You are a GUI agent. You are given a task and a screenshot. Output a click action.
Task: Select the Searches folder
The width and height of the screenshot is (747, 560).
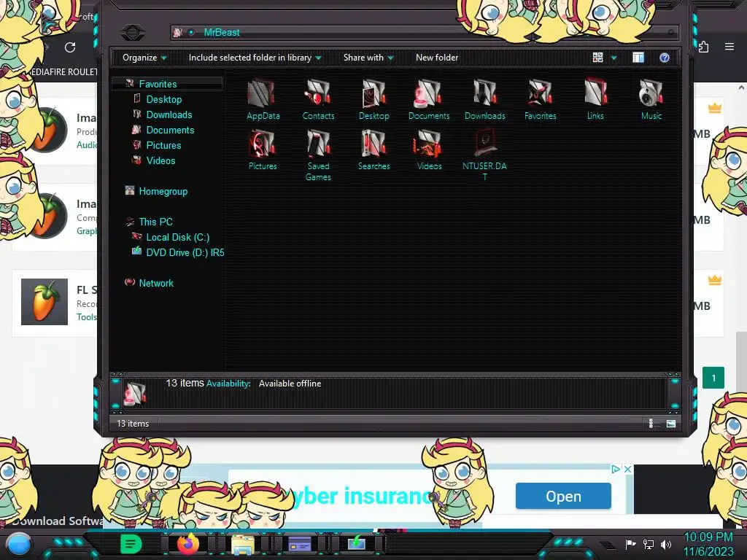[x=374, y=150]
